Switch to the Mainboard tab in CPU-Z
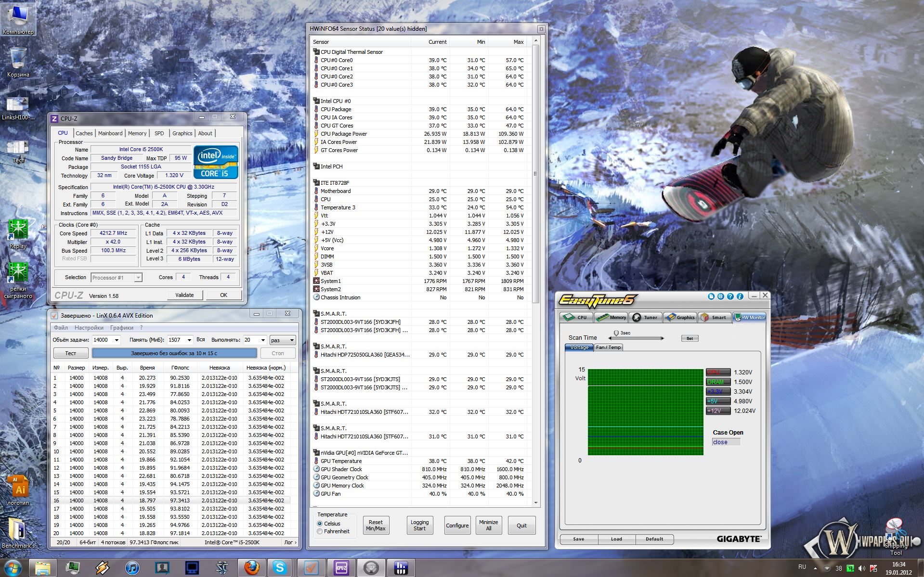Screen dimensions: 924x577 tap(110, 133)
